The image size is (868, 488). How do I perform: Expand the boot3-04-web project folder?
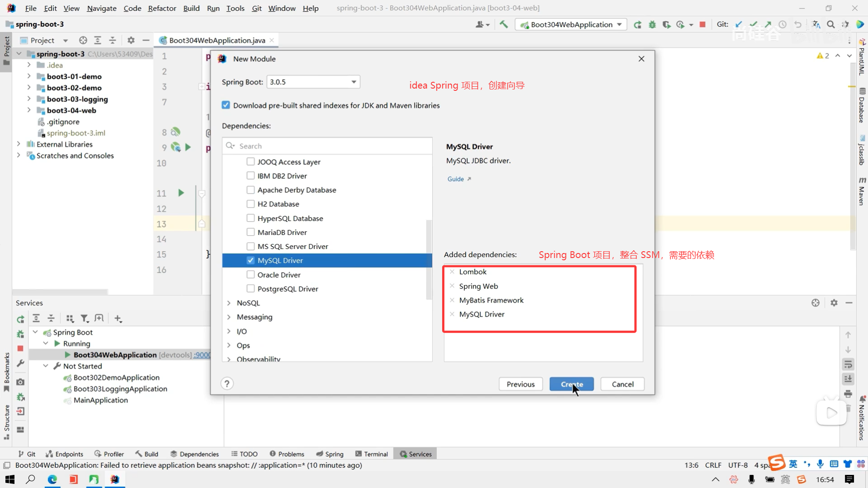(29, 110)
